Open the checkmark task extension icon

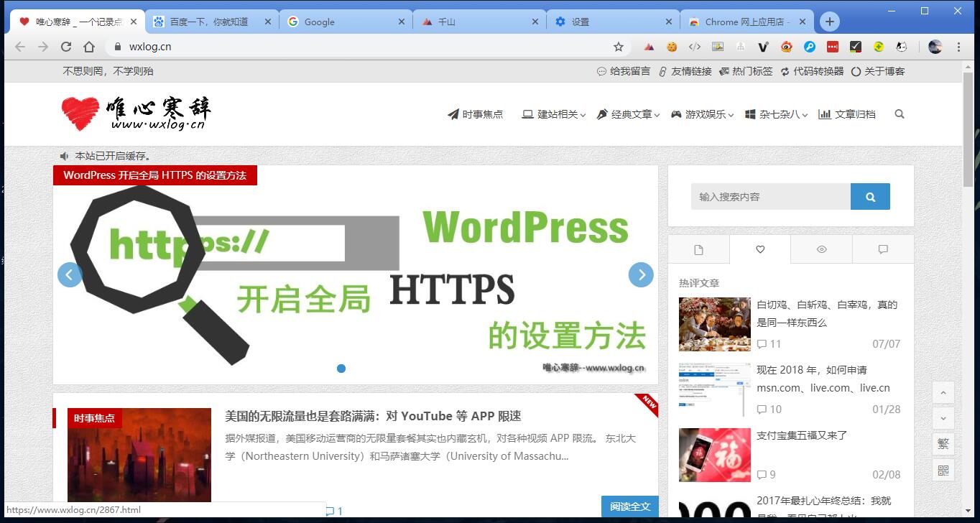pyautogui.click(x=856, y=47)
